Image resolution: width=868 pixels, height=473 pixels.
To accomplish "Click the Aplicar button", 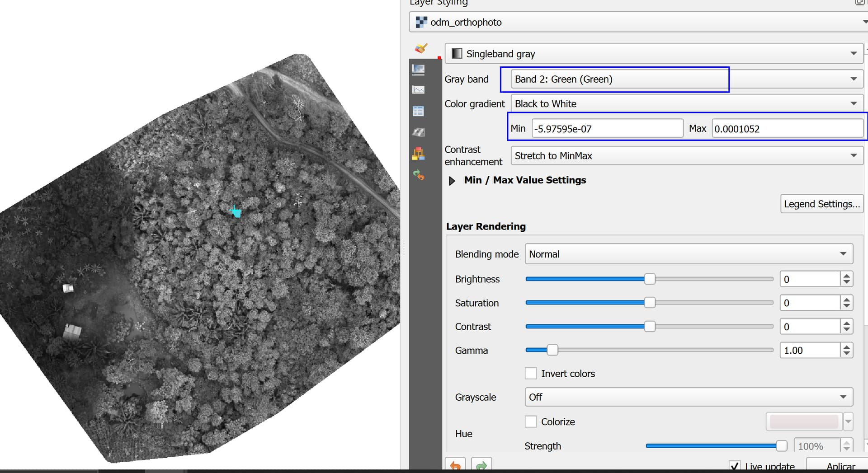I will click(x=840, y=467).
